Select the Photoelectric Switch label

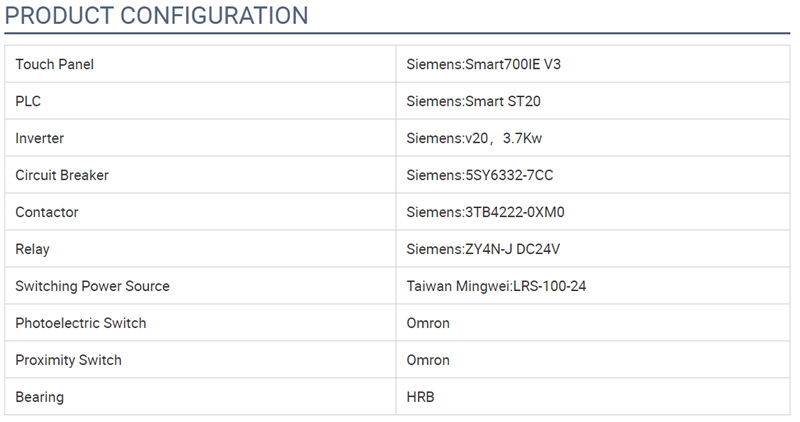coord(81,323)
